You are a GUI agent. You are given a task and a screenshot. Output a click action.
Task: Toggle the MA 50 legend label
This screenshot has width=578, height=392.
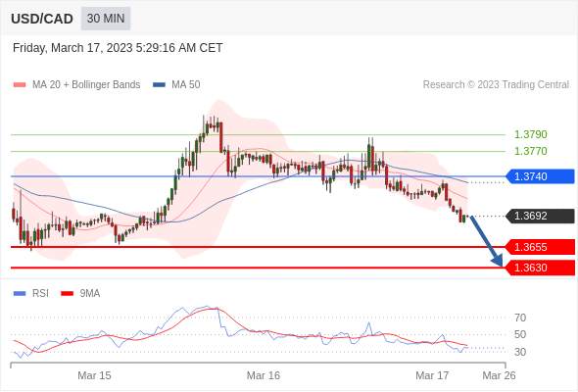186,84
